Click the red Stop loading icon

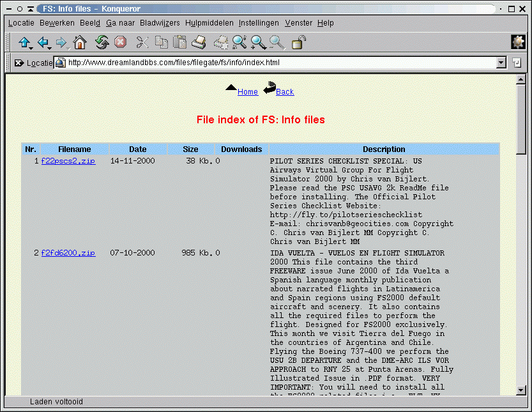120,43
